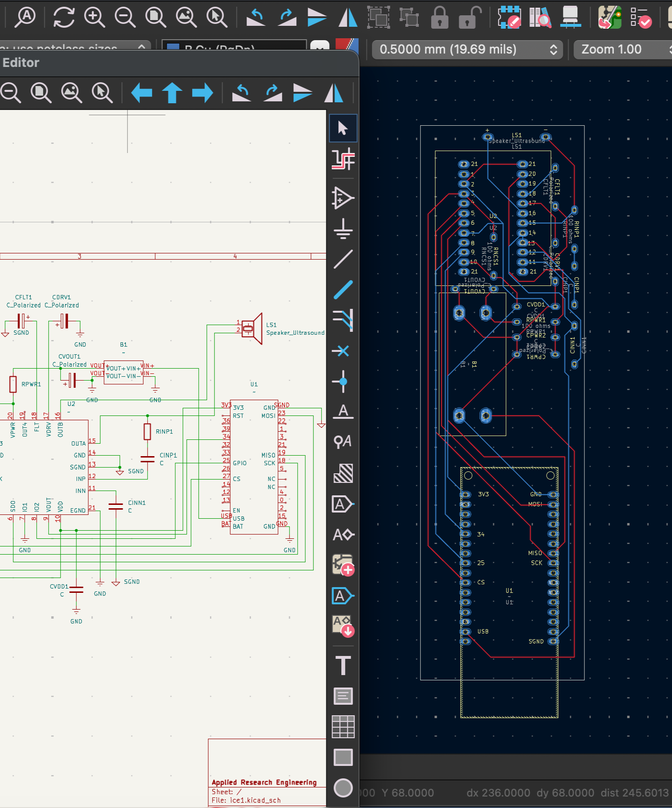This screenshot has width=672, height=808.
Task: Select the Highlight Net tool
Action: point(343,159)
